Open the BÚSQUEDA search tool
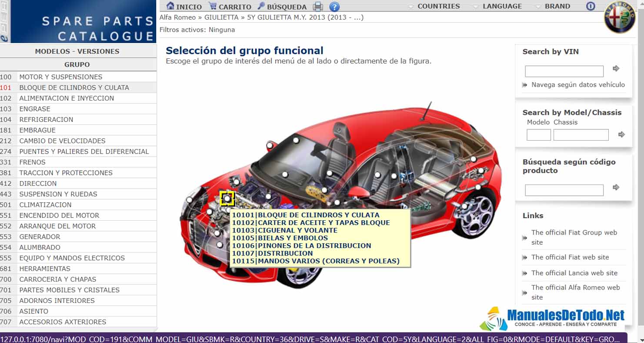The width and height of the screenshot is (644, 343). pos(261,6)
